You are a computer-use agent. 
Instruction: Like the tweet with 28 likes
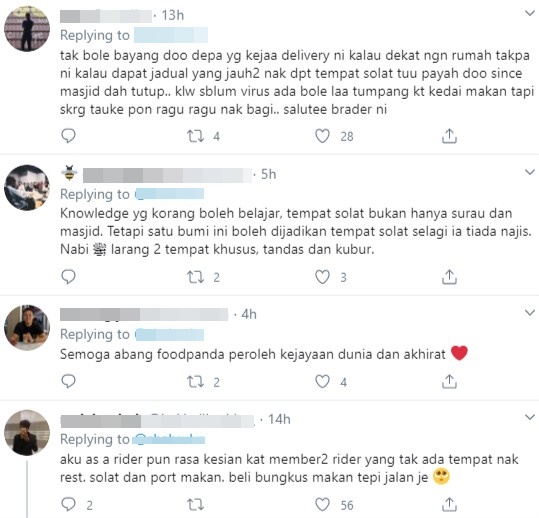pyautogui.click(x=322, y=136)
